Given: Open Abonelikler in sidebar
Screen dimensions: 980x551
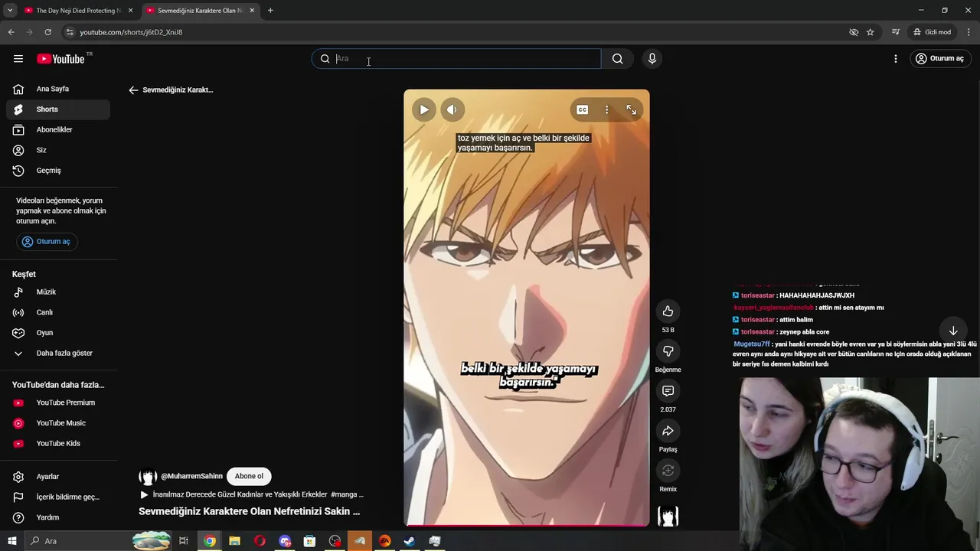Looking at the screenshot, I should (x=58, y=130).
